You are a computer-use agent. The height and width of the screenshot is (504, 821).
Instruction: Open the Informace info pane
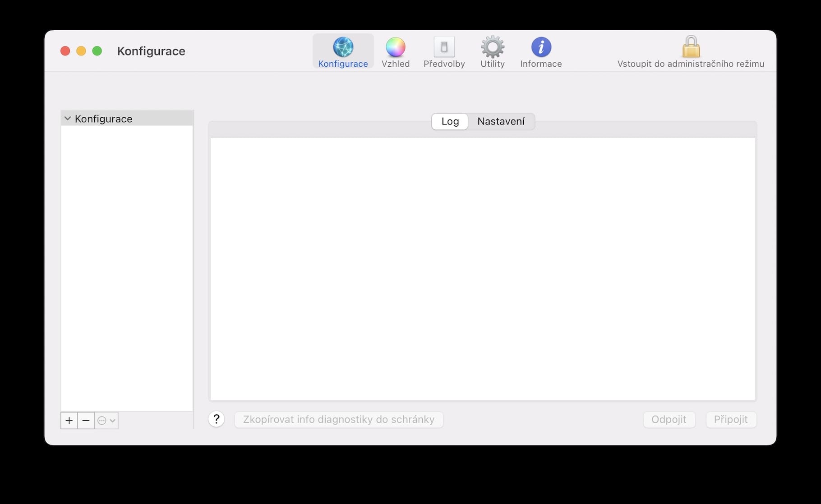(541, 51)
